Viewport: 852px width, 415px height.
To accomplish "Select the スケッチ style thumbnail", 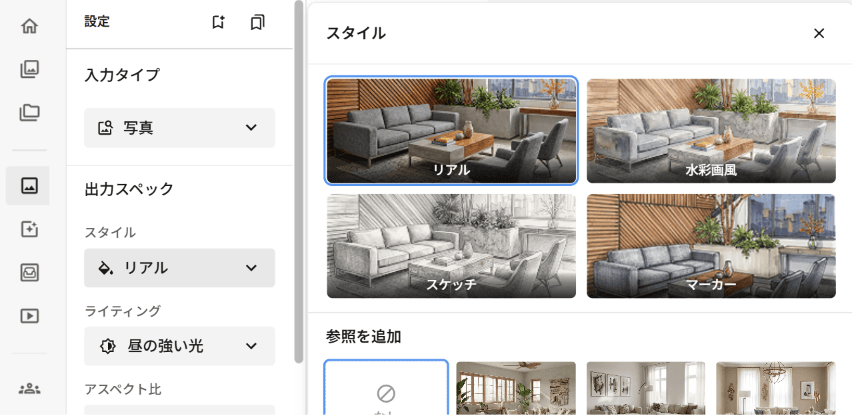I will tap(451, 246).
